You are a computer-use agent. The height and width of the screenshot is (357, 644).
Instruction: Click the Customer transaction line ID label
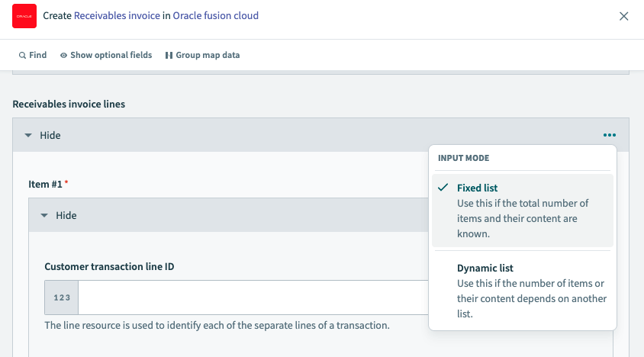111,266
